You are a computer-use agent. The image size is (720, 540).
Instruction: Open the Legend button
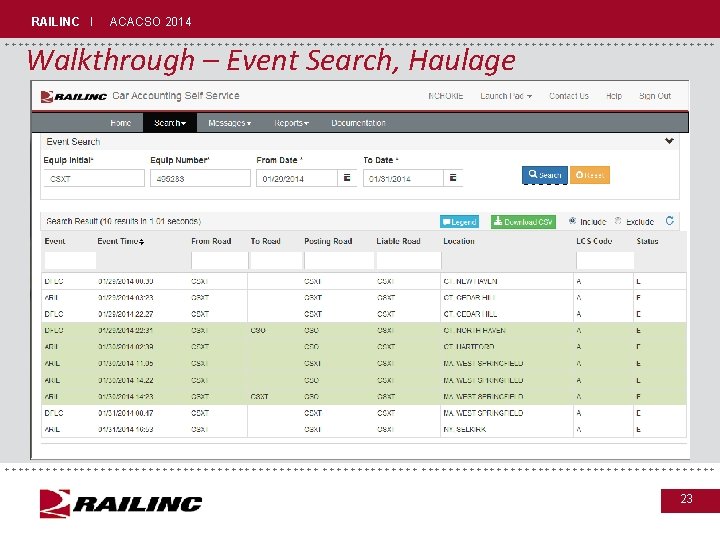(x=459, y=222)
